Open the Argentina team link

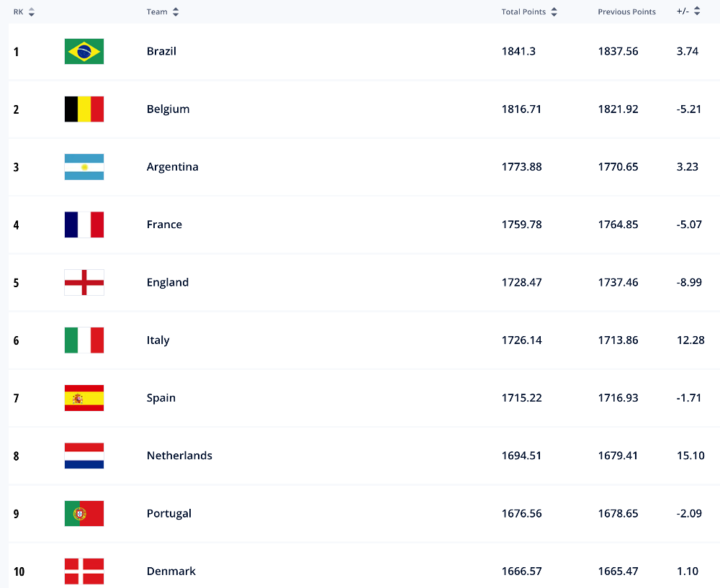[x=172, y=167]
